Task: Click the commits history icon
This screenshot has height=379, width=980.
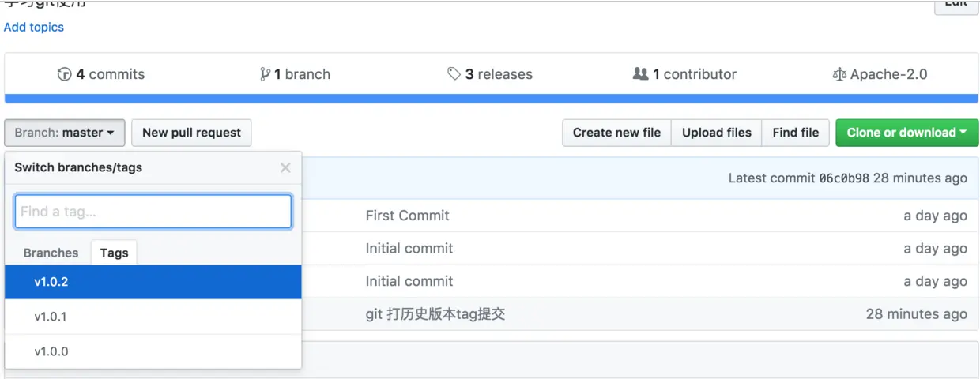Action: coord(64,74)
